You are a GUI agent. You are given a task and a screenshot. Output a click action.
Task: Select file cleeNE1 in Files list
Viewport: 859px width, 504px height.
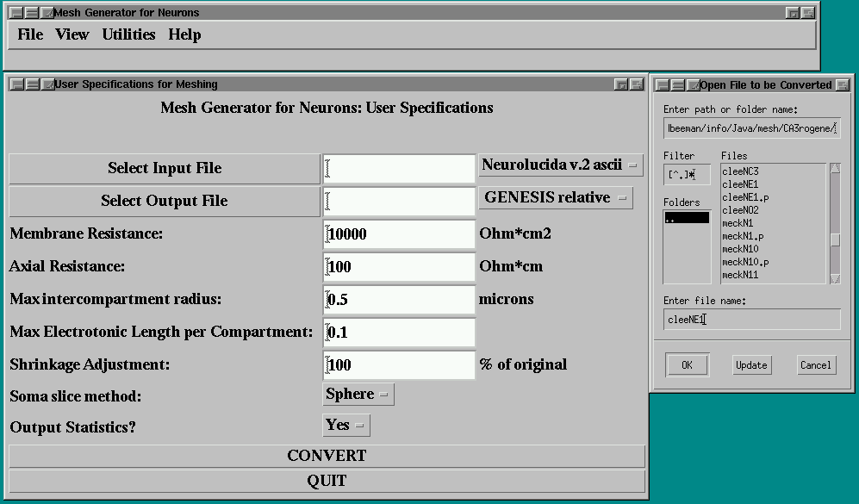tap(740, 184)
